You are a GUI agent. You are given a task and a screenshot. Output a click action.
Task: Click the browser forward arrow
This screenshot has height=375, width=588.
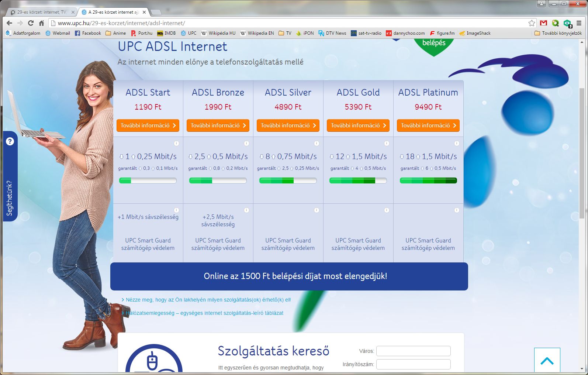tap(20, 23)
